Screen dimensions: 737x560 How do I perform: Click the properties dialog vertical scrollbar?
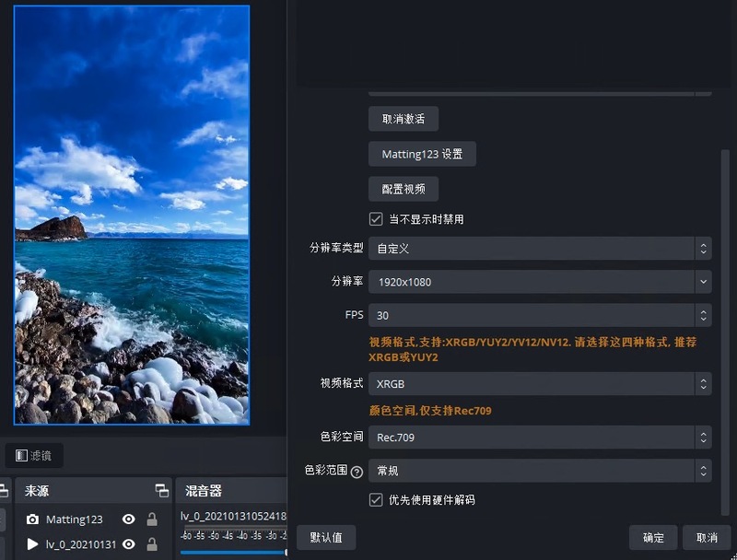(x=725, y=332)
